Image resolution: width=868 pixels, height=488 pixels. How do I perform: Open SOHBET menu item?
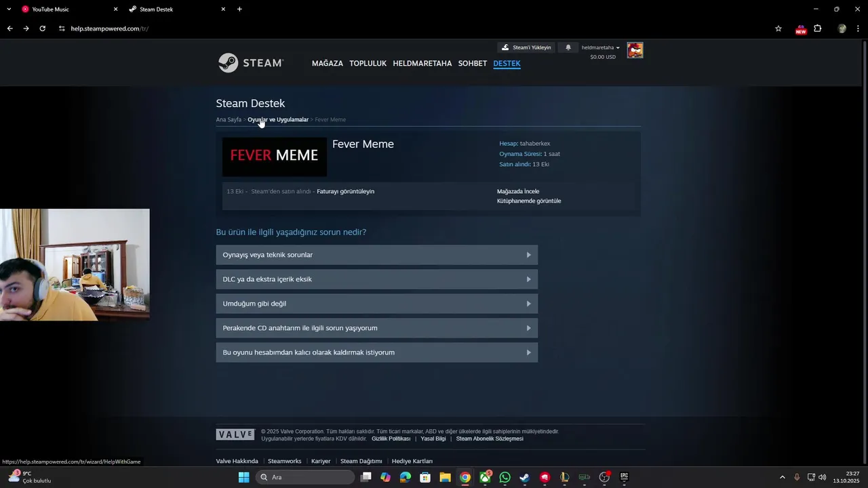pyautogui.click(x=473, y=63)
